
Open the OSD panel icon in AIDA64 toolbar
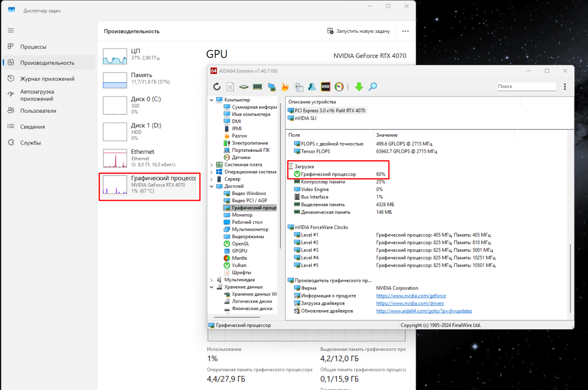coord(325,87)
